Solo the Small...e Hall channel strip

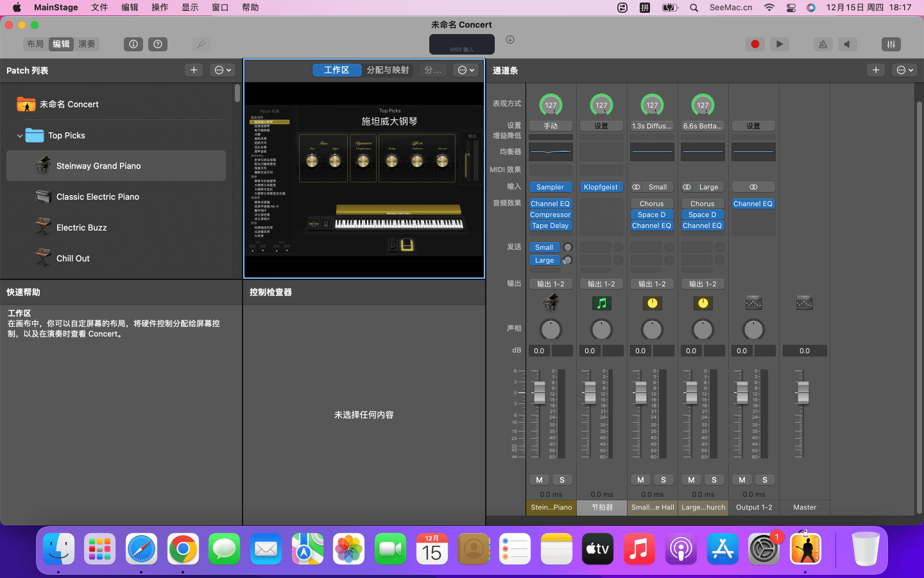pyautogui.click(x=663, y=480)
